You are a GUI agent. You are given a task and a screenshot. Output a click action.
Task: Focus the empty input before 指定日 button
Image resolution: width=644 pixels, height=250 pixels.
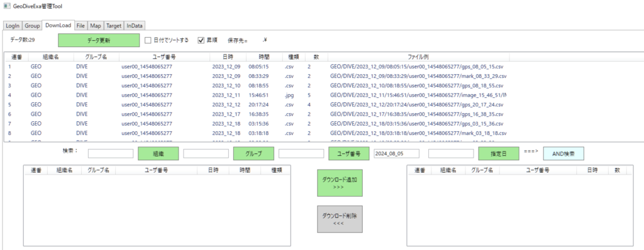(451, 153)
